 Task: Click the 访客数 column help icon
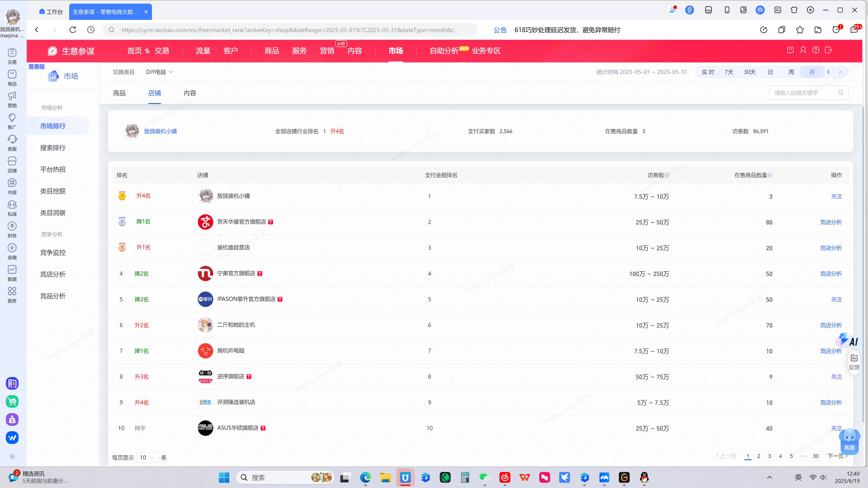667,175
